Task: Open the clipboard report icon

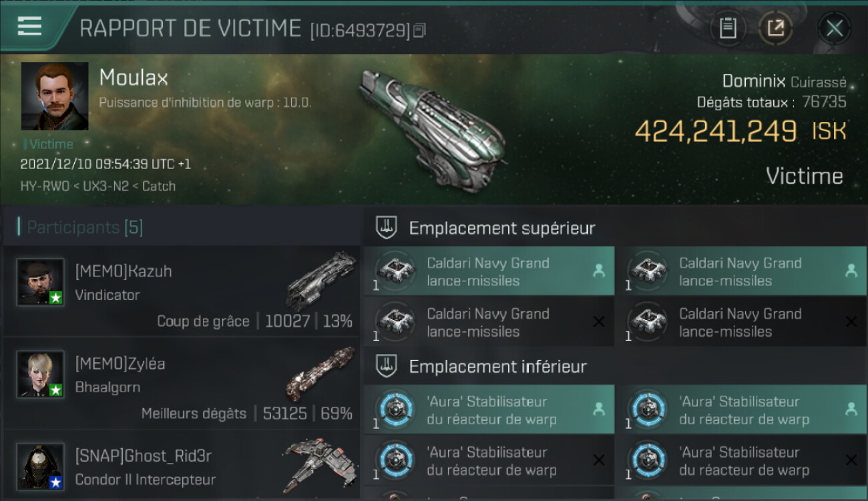Action: coord(728,28)
